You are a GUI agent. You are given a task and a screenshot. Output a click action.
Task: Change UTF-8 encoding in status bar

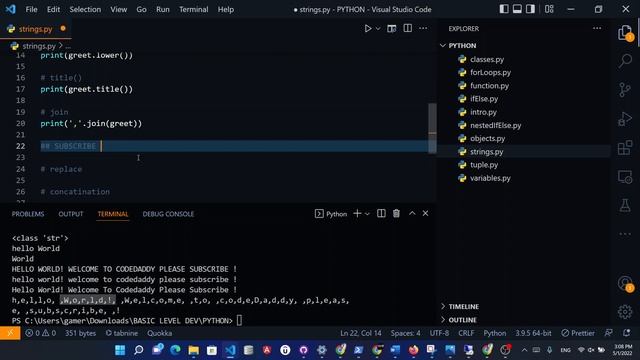439,333
